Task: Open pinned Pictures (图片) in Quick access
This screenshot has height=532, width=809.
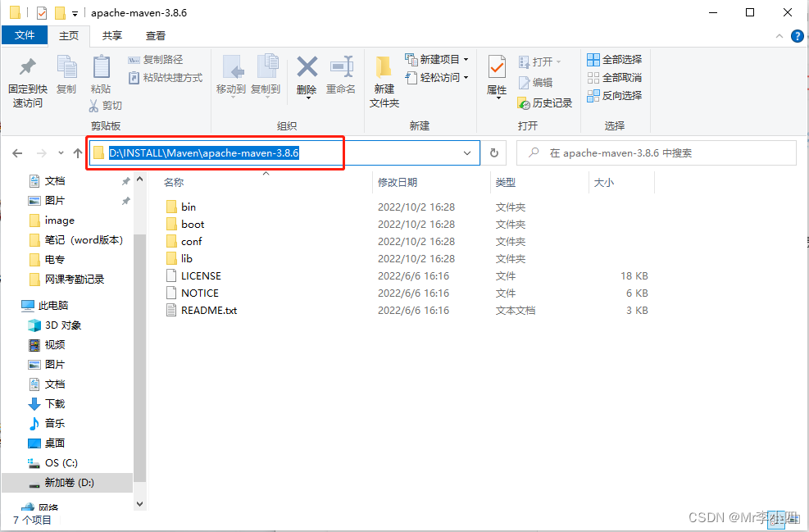Action: click(48, 201)
